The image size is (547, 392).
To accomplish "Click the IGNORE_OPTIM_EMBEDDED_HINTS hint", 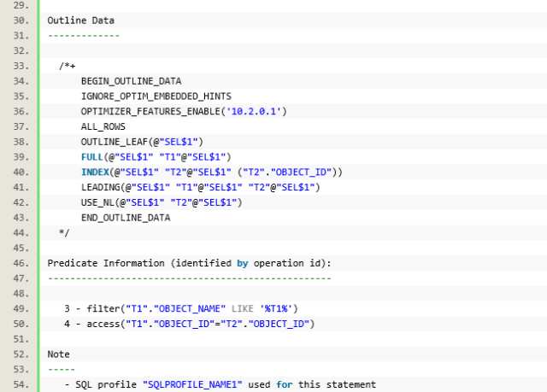I will [156, 97].
